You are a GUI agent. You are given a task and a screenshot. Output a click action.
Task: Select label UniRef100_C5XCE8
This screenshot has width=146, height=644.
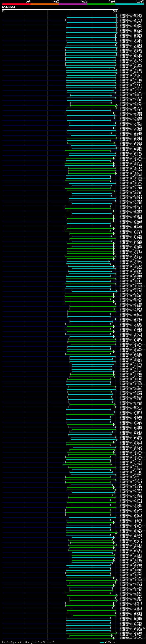tap(131, 58)
